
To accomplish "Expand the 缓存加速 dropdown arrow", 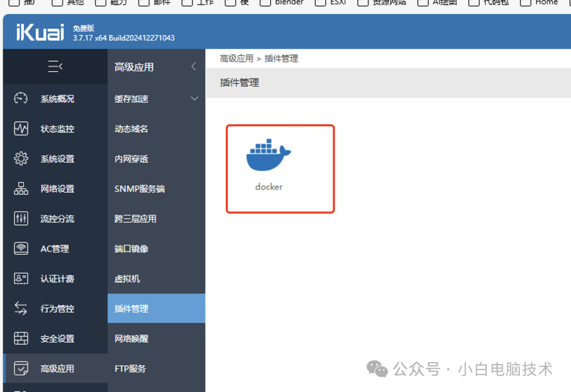I will 195,98.
